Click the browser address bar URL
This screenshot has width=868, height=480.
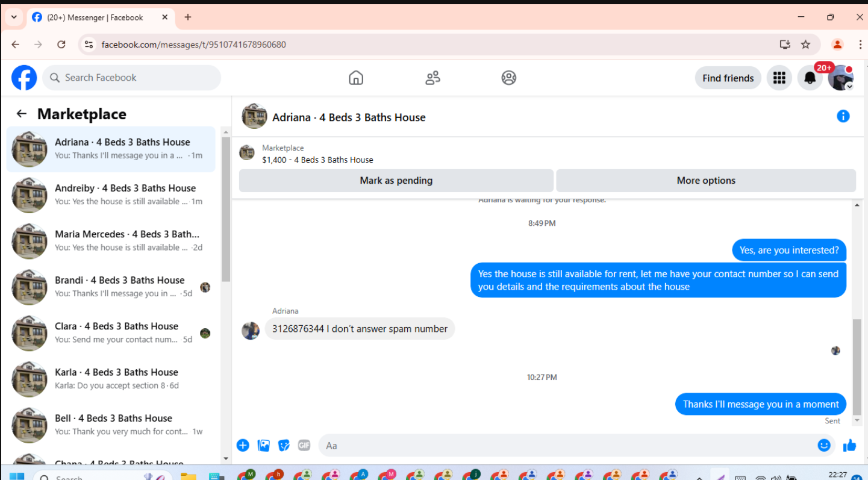(193, 45)
